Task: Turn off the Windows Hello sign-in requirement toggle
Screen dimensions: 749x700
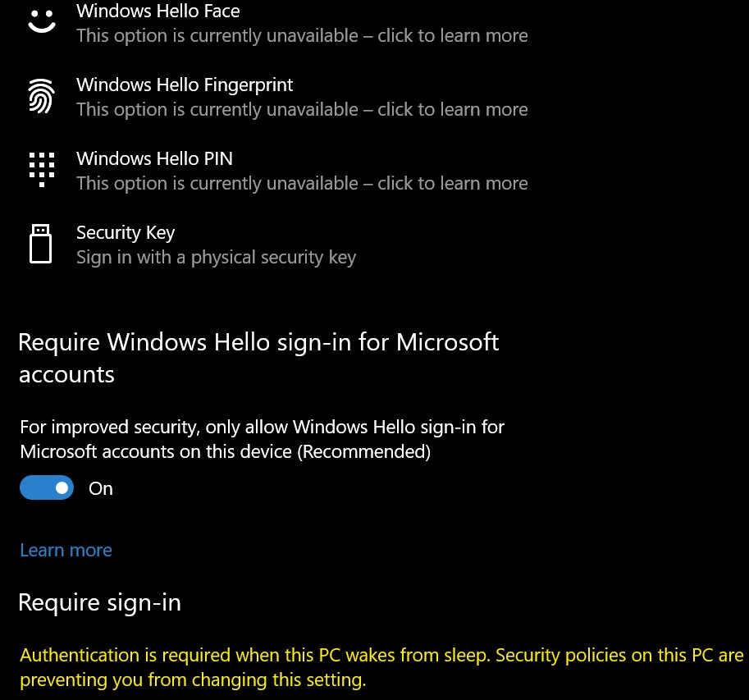Action: [x=47, y=488]
